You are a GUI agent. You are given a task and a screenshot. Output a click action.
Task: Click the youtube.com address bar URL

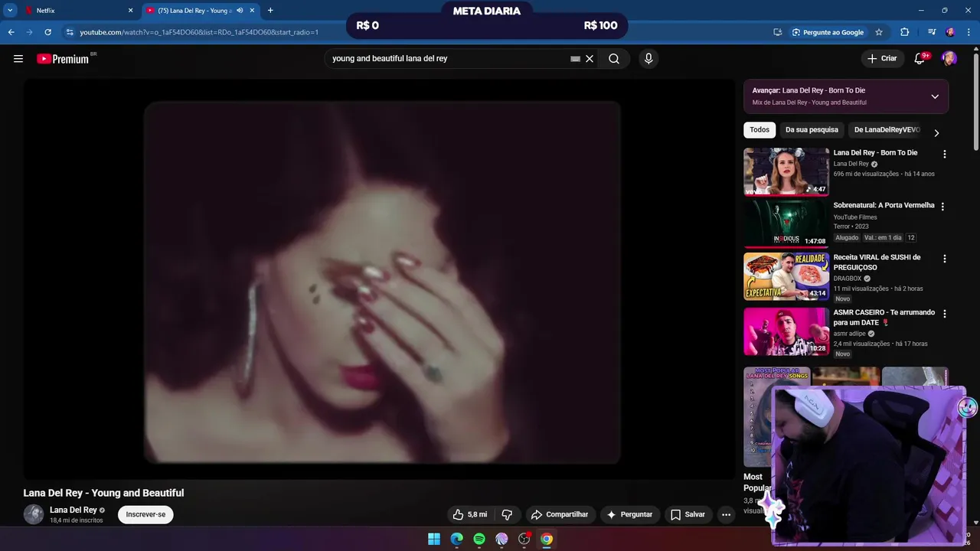click(199, 32)
